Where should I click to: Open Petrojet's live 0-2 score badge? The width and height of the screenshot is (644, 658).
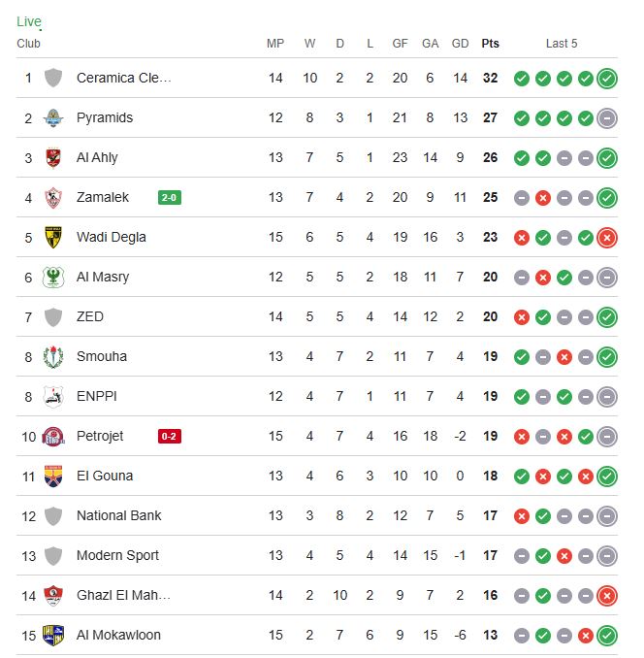coord(169,437)
